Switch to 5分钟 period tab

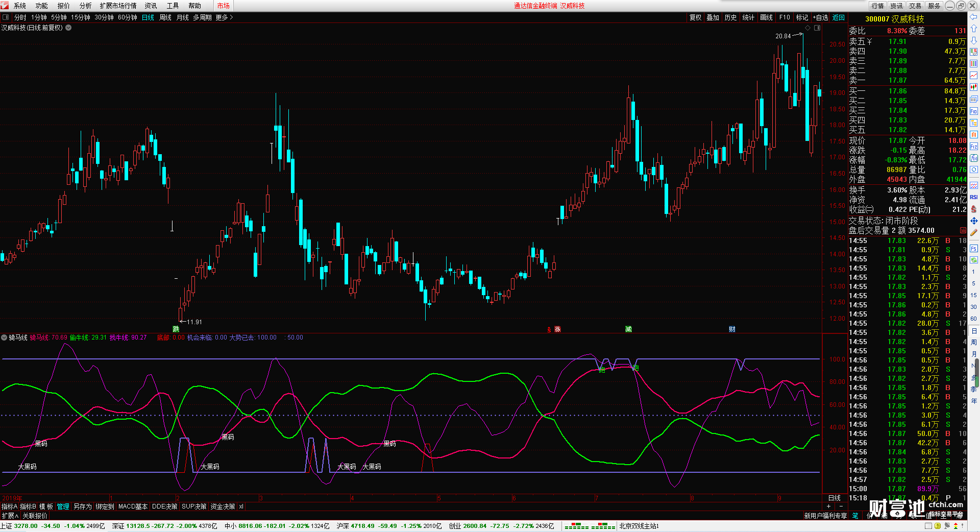click(59, 17)
